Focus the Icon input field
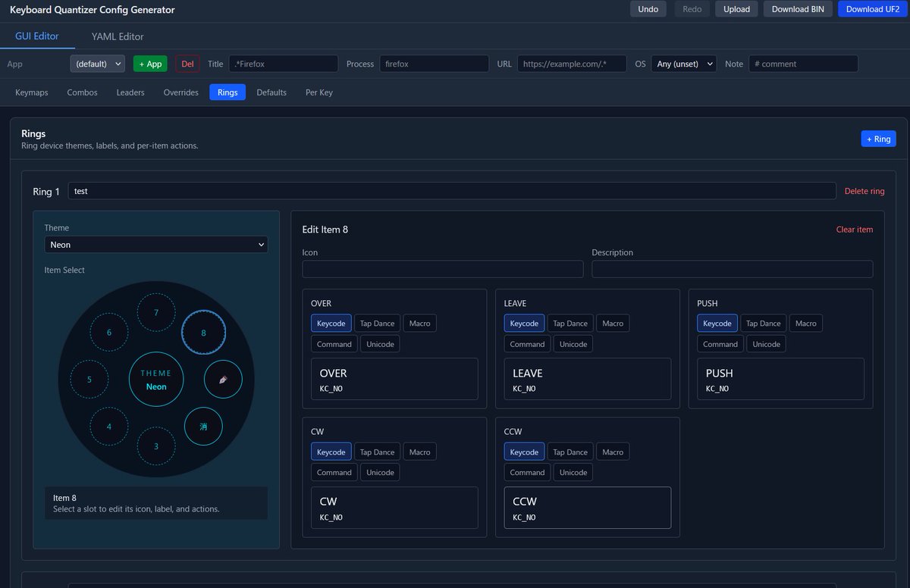Image resolution: width=910 pixels, height=588 pixels. [443, 269]
